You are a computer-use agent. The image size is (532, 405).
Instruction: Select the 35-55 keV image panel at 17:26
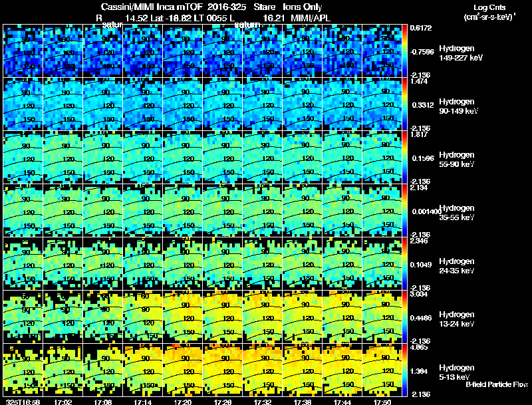[x=223, y=210]
